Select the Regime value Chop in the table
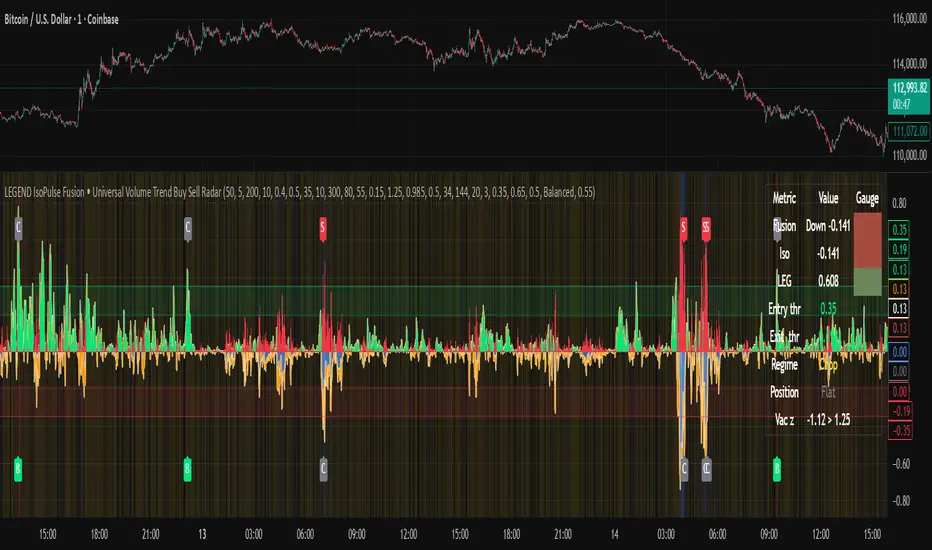This screenshot has width=932, height=550. pos(828,365)
